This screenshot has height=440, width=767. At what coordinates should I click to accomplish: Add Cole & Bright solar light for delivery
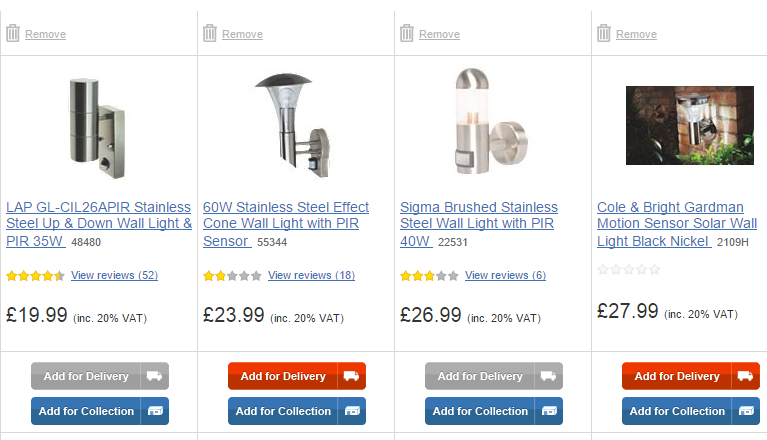677,376
